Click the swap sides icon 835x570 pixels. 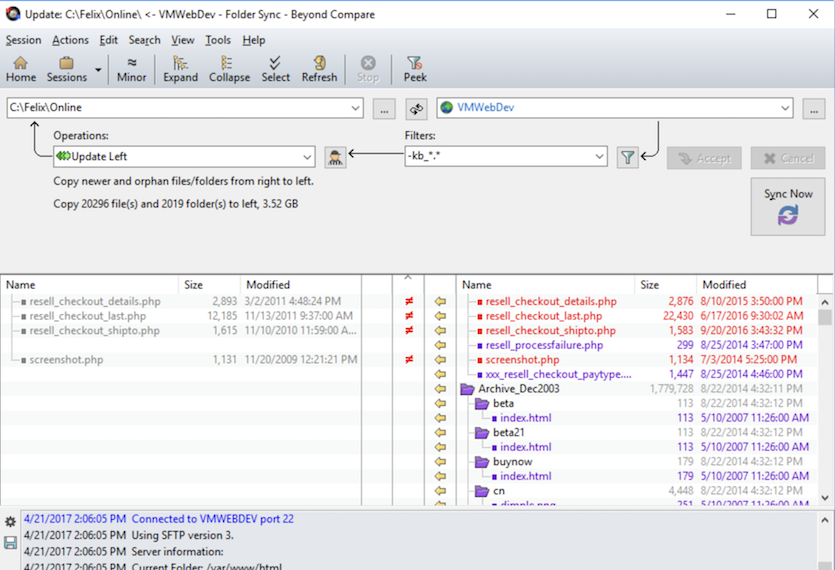tap(416, 109)
